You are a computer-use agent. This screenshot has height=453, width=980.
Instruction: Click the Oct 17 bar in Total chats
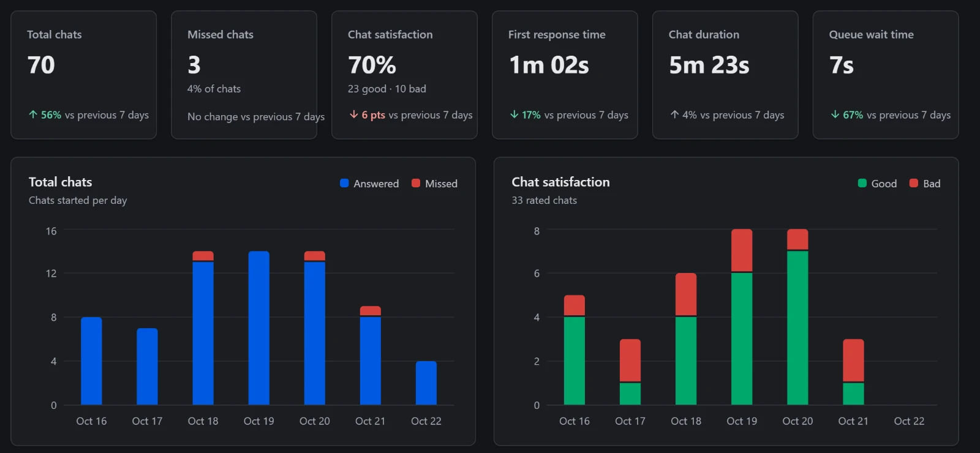click(x=147, y=366)
